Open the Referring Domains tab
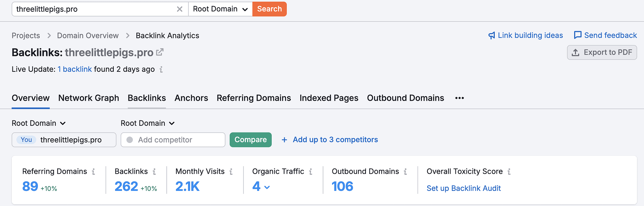Image resolution: width=644 pixels, height=206 pixels. click(254, 98)
